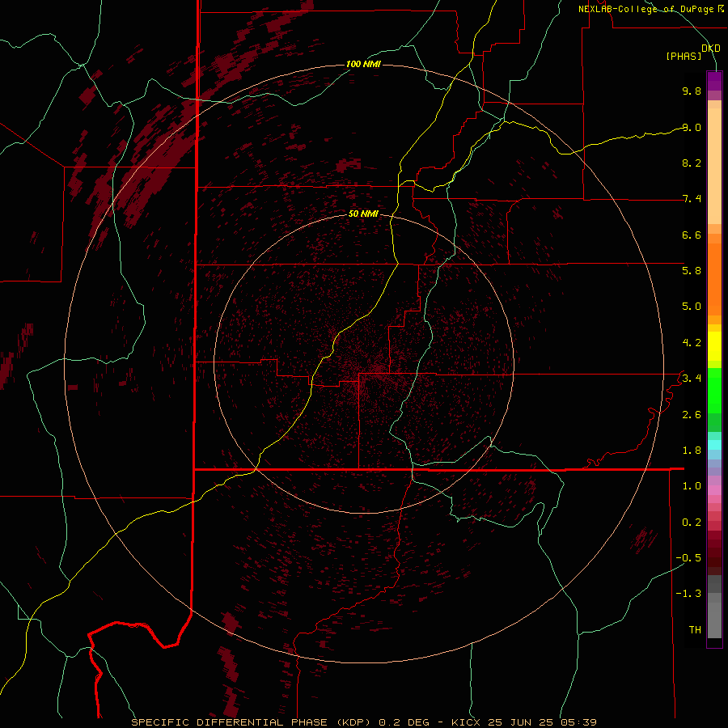
Task: Click the 50 NMI range ring label
Action: (363, 214)
